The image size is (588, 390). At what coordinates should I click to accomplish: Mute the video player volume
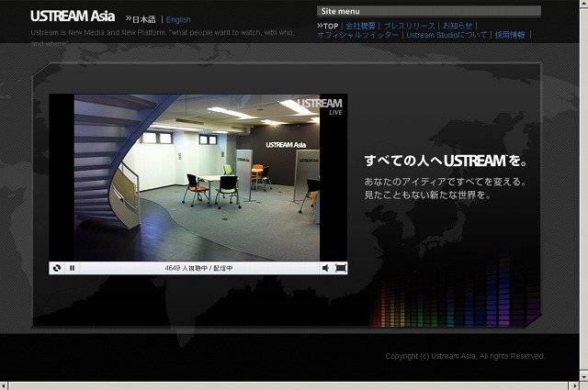click(325, 268)
